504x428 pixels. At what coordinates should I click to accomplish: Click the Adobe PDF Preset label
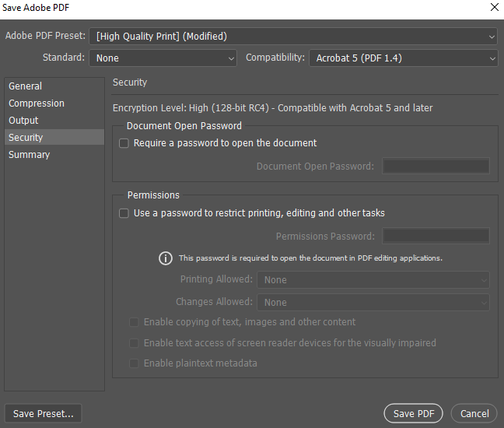[x=45, y=36]
